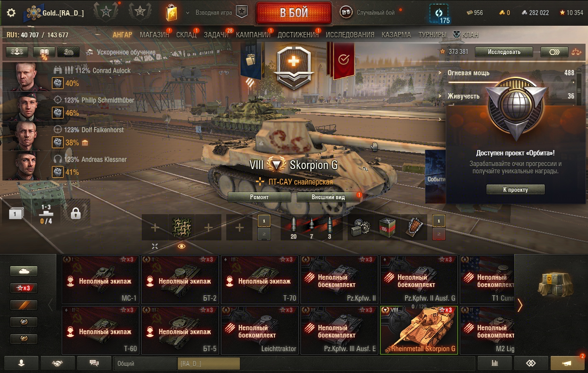This screenshot has height=373, width=588.
Task: Open contacts via the handshake icon
Action: point(58,363)
